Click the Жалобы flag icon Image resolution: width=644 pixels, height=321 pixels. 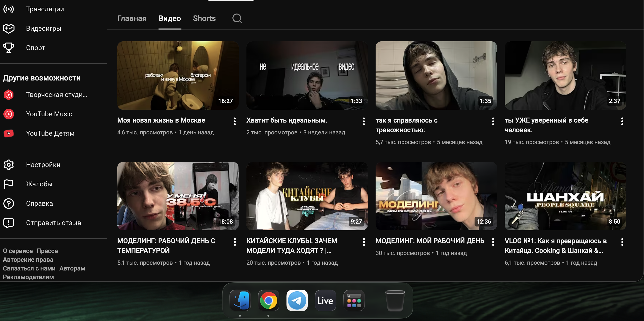tap(9, 184)
